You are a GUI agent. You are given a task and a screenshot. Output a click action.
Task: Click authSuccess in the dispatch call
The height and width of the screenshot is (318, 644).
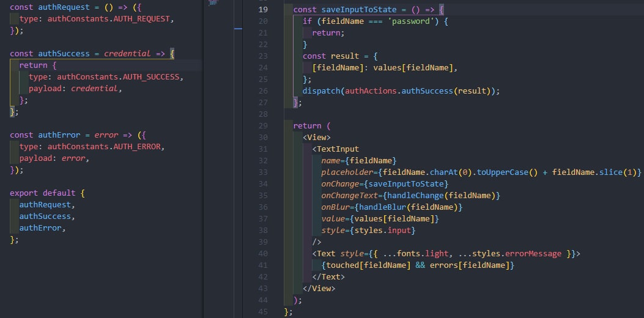427,91
